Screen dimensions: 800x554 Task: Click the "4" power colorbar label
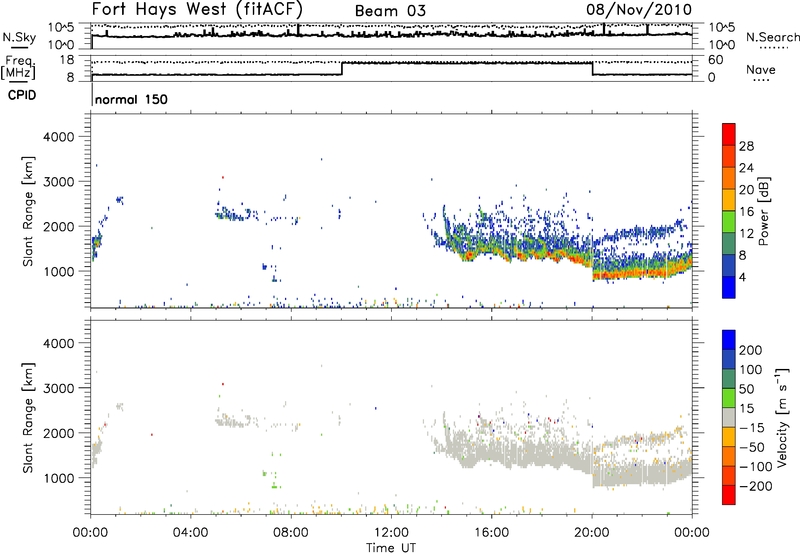click(742, 277)
